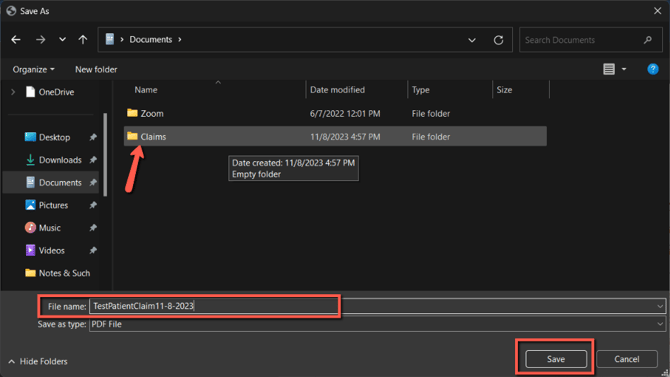Image resolution: width=670 pixels, height=377 pixels.
Task: Click the Claims row File folder type cell
Action: click(431, 137)
